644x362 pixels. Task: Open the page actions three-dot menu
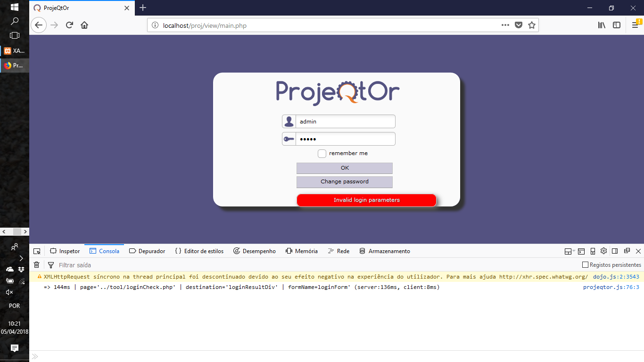(505, 25)
